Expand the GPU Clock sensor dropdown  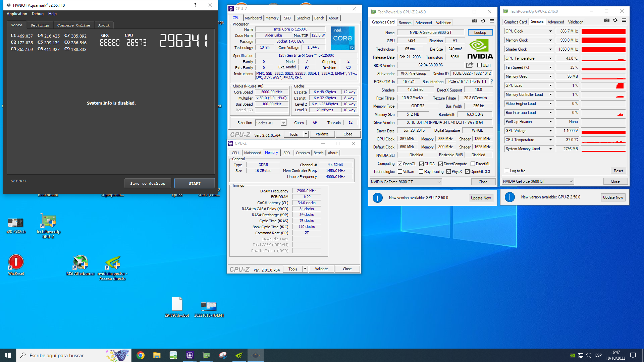coord(550,31)
